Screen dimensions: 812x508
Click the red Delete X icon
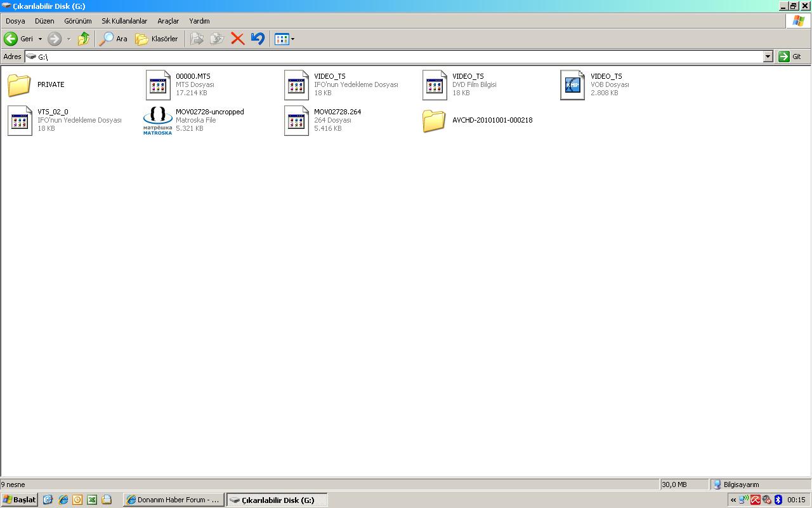(x=238, y=39)
